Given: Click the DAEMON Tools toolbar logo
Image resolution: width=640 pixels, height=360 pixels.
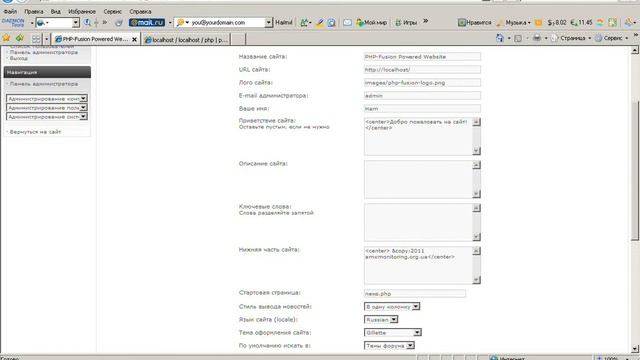Looking at the screenshot, I should tap(13, 22).
